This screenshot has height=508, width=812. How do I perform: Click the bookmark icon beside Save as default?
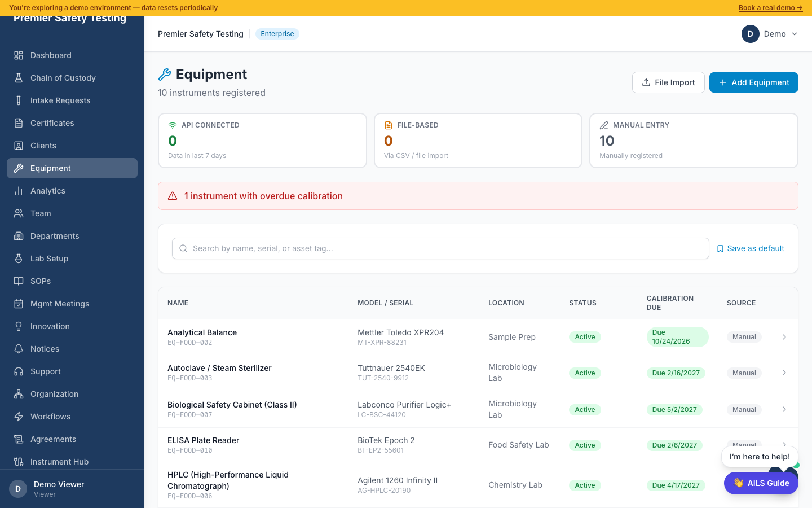[x=720, y=249]
